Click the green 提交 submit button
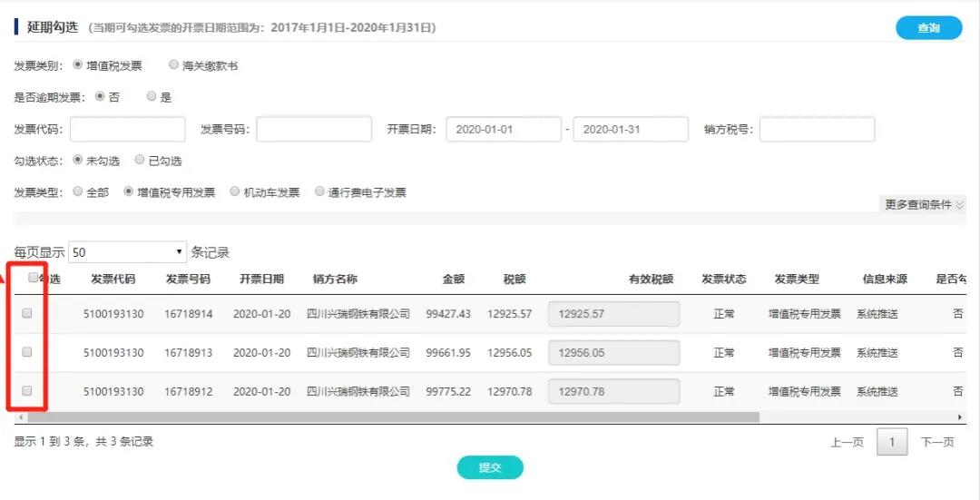This screenshot has height=500, width=980. coord(489,467)
